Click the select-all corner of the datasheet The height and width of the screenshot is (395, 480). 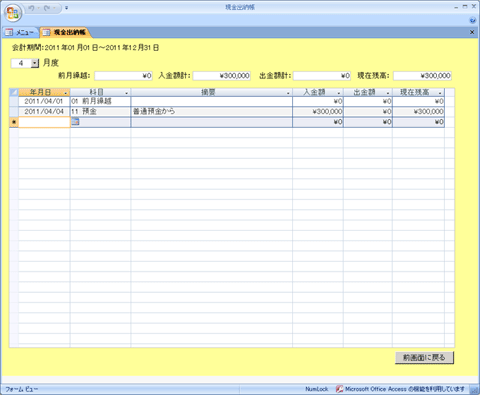[x=14, y=92]
